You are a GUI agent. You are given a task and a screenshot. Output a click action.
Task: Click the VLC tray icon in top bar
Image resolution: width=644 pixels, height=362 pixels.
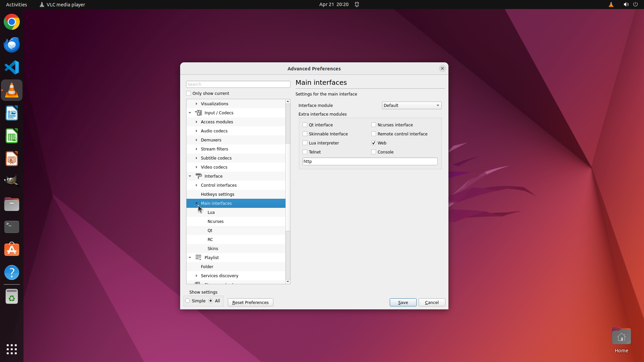(611, 4)
